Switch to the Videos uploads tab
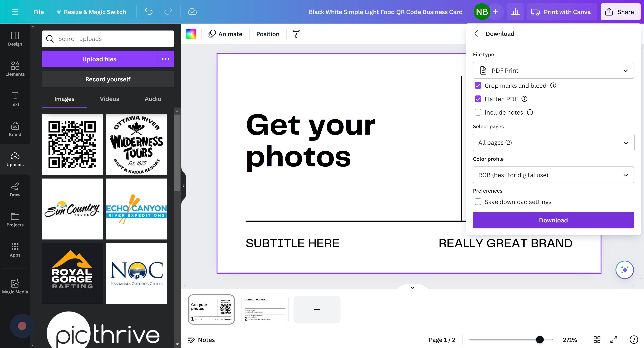The width and height of the screenshot is (644, 348). 109,99
